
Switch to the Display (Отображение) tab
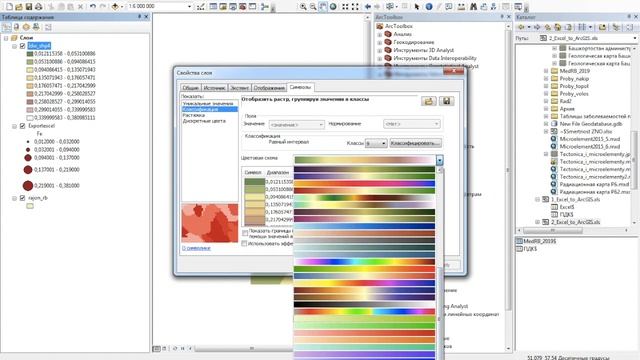click(269, 88)
